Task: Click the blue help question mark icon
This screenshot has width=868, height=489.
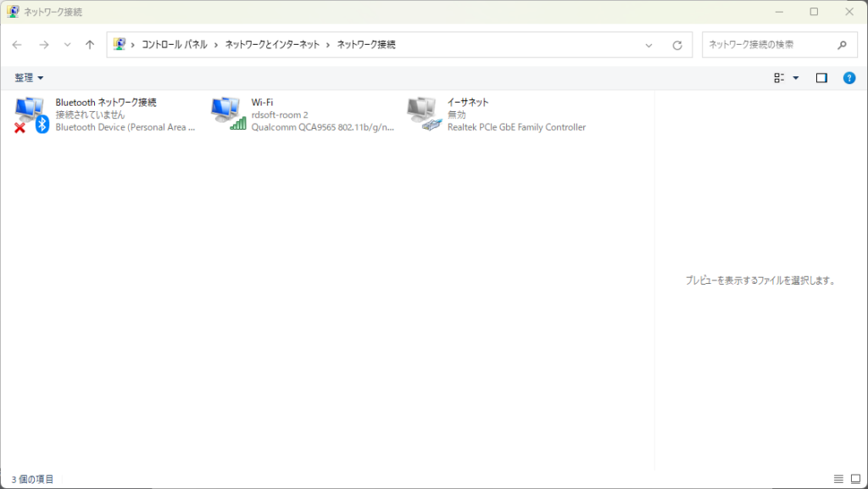Action: [849, 78]
